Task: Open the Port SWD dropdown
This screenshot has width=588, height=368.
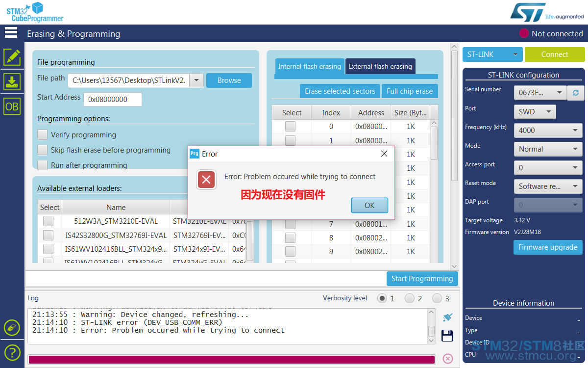Action: (535, 112)
